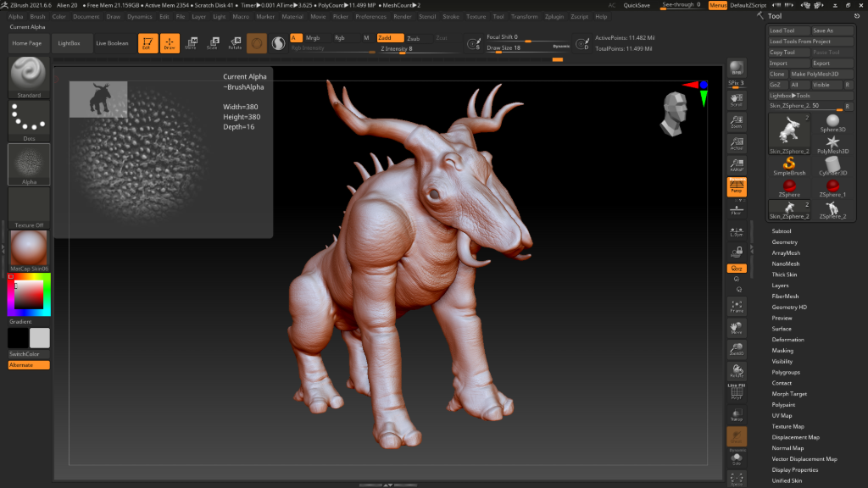Click the BPR render icon
Screen dimensions: 868x488
737,69
